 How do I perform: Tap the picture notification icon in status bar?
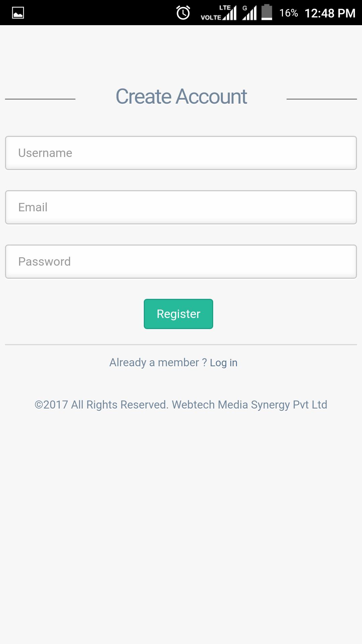tap(18, 13)
